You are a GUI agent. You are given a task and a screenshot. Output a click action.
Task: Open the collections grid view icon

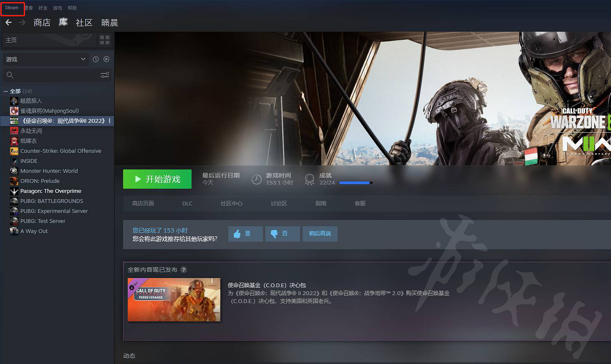coord(105,40)
